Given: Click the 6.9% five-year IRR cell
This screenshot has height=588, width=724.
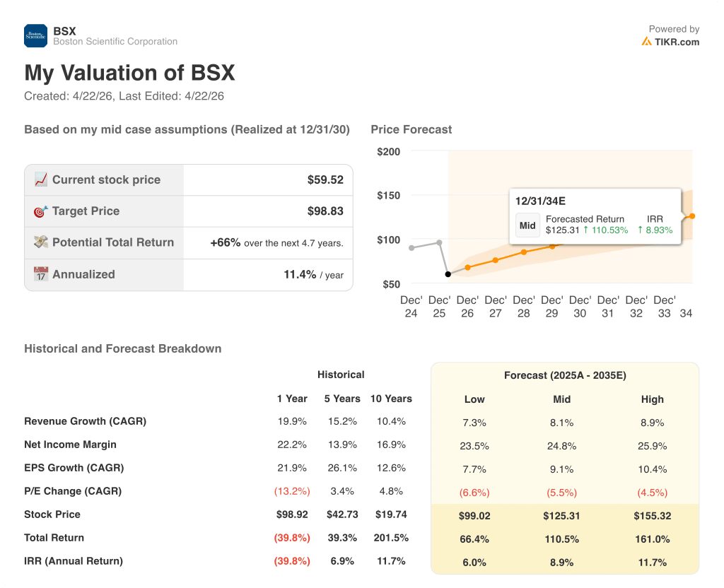Looking at the screenshot, I should 342,560.
